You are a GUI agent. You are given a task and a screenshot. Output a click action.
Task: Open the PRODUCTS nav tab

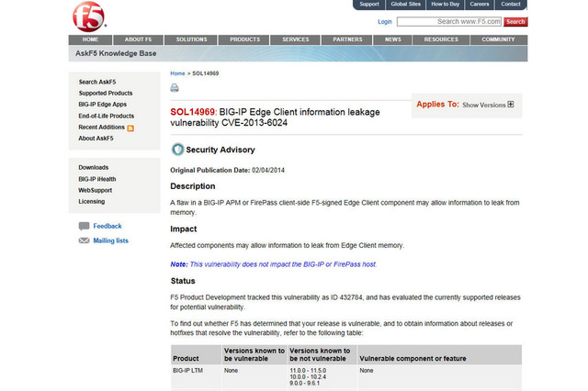[x=244, y=39]
